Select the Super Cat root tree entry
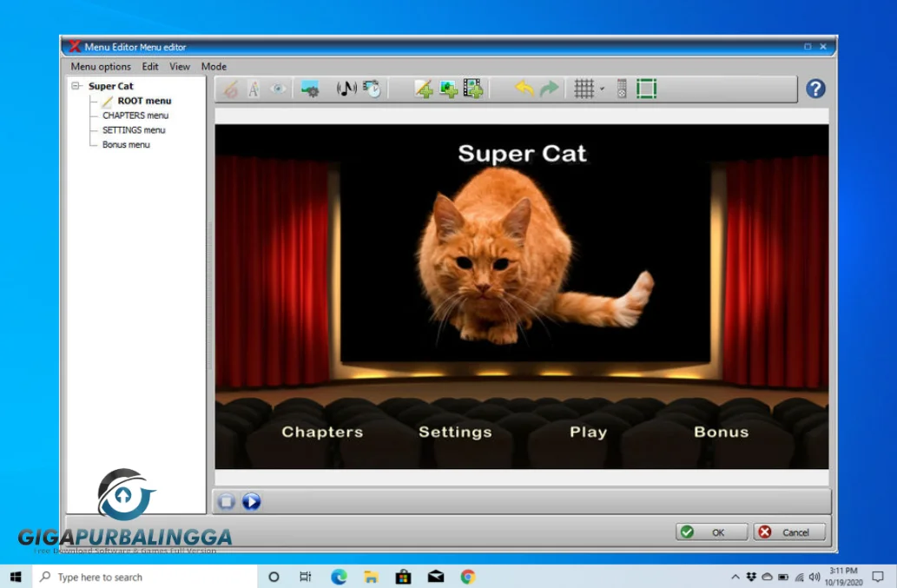The image size is (897, 588). (x=111, y=86)
